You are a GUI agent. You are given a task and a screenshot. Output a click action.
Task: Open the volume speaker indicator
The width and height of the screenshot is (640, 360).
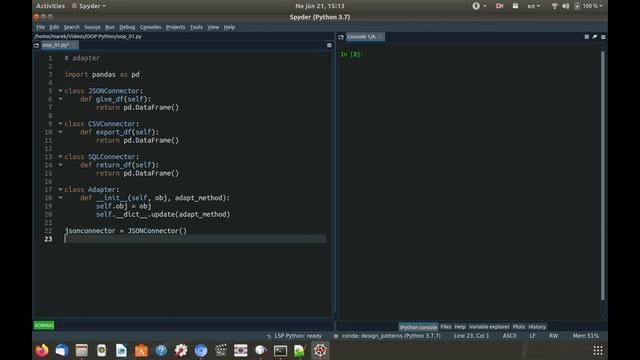[x=565, y=6]
